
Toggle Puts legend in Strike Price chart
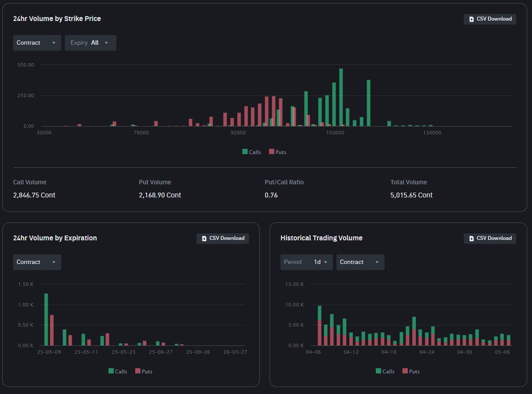click(x=278, y=152)
